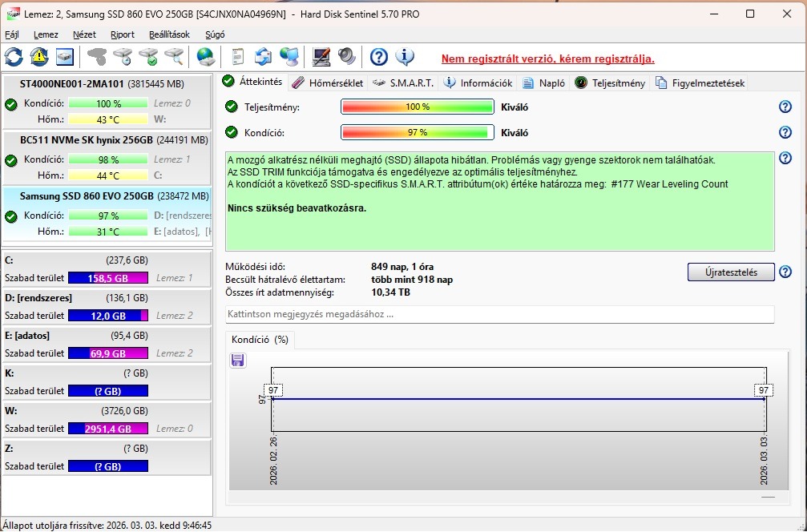Viewport: 807px width, 532px height.
Task: Select the Áttekintés tab
Action: 253,81
